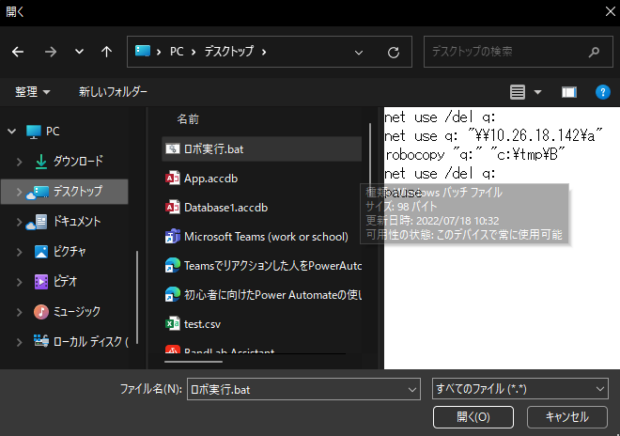This screenshot has height=436, width=620.
Task: Close the 開く dialog window
Action: (610, 11)
